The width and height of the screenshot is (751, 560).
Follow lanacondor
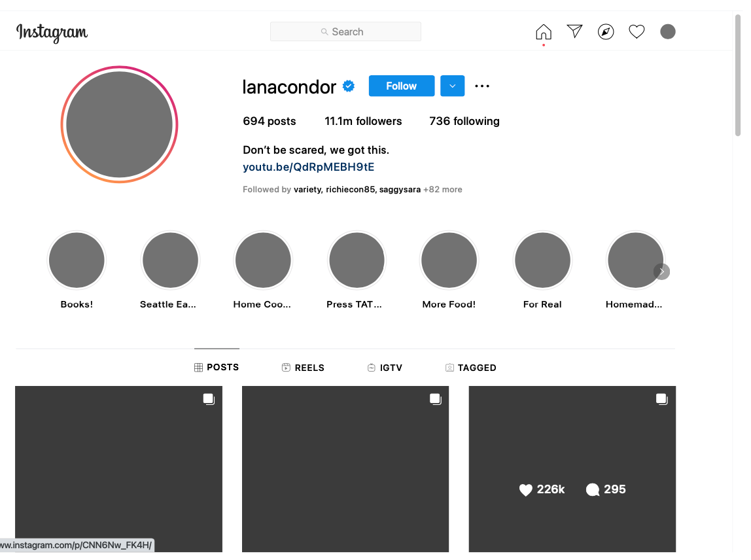[402, 86]
